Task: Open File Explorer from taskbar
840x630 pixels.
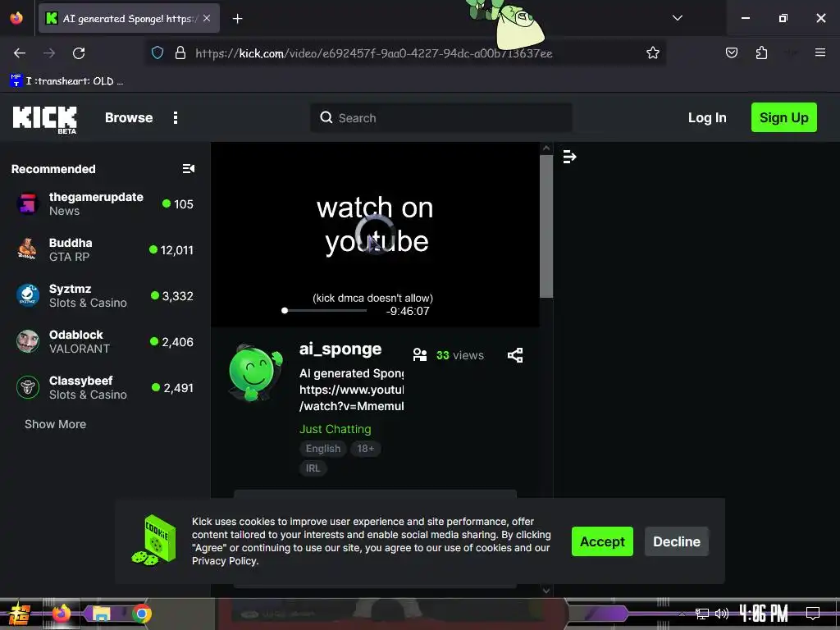Action: click(101, 614)
